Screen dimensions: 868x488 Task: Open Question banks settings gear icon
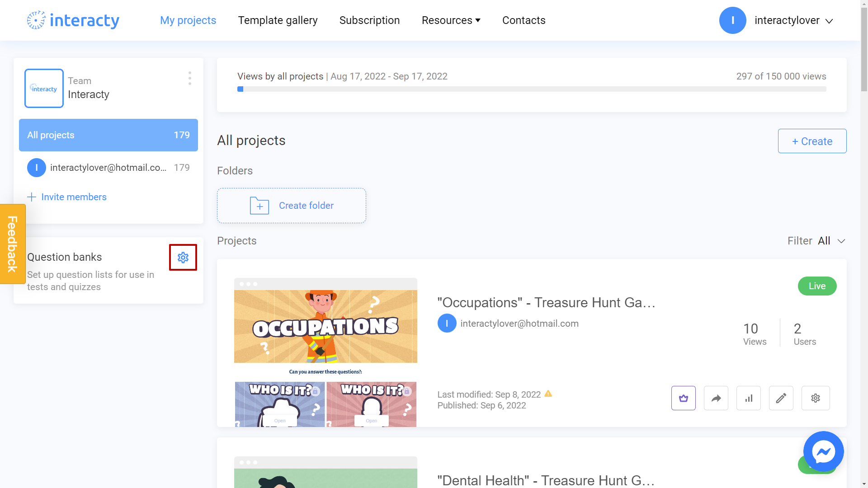tap(183, 257)
